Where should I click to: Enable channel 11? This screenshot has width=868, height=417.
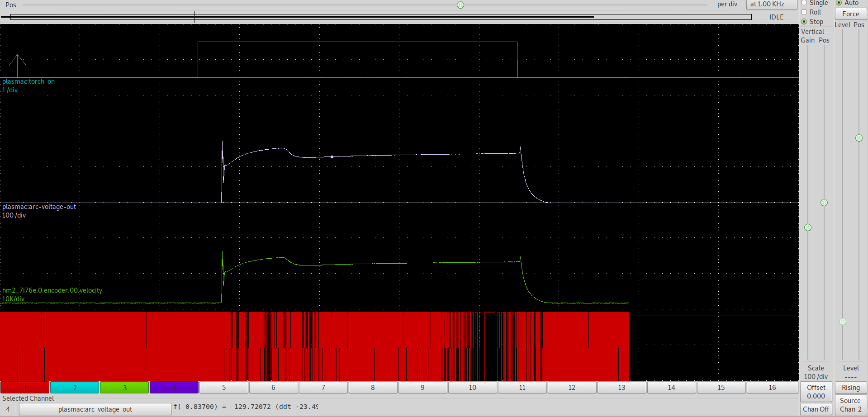522,388
